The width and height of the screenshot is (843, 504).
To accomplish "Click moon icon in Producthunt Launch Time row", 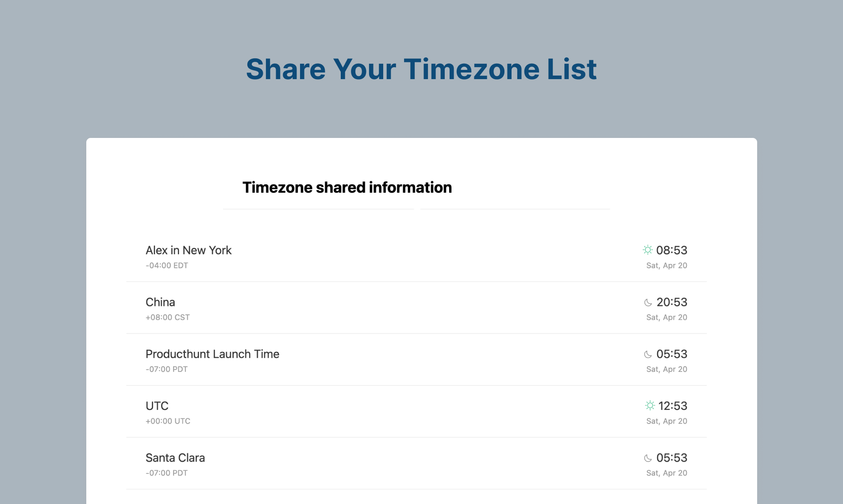I will (648, 354).
